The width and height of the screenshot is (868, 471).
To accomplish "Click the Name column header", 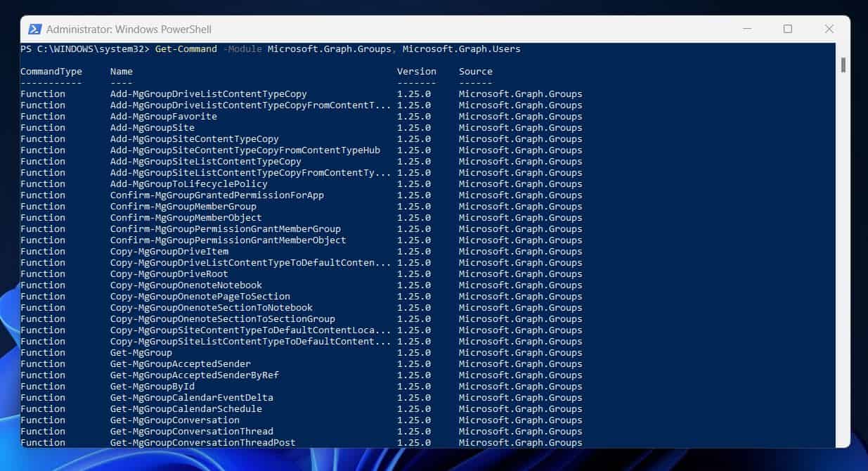I will 122,72.
